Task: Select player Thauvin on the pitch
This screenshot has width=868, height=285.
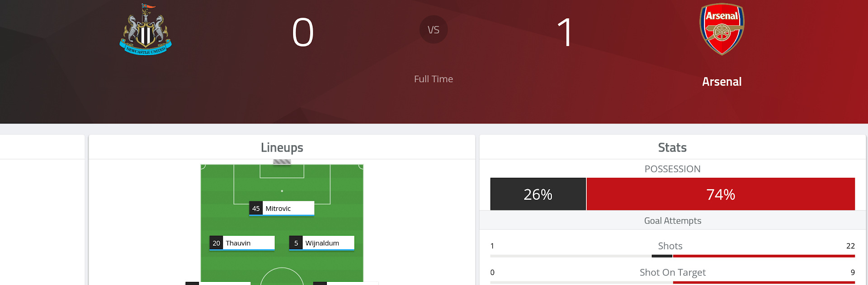Action: click(x=242, y=243)
